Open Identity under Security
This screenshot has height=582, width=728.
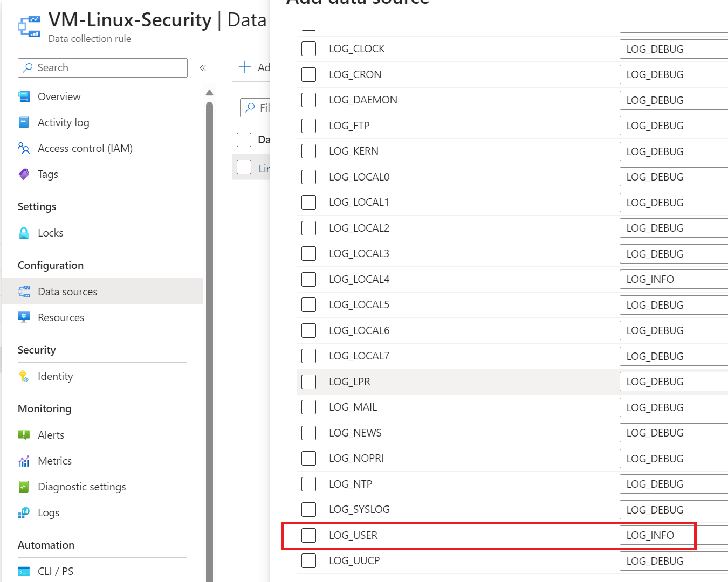56,376
